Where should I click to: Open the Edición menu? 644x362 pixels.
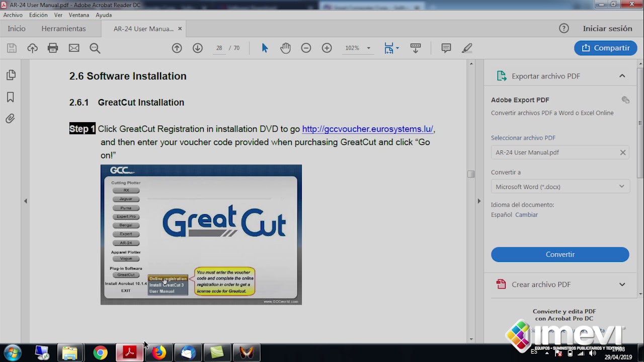38,15
